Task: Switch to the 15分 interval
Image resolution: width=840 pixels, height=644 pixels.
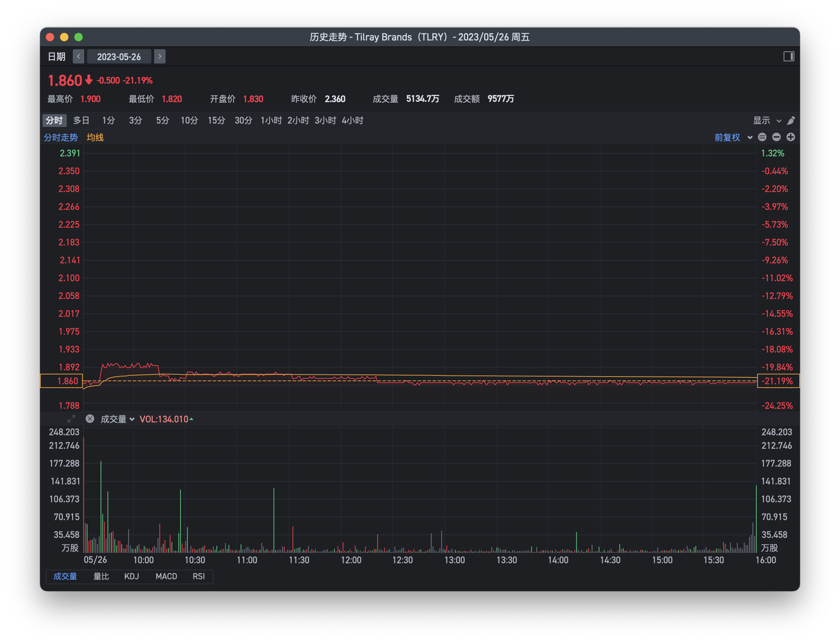Action: 216,121
